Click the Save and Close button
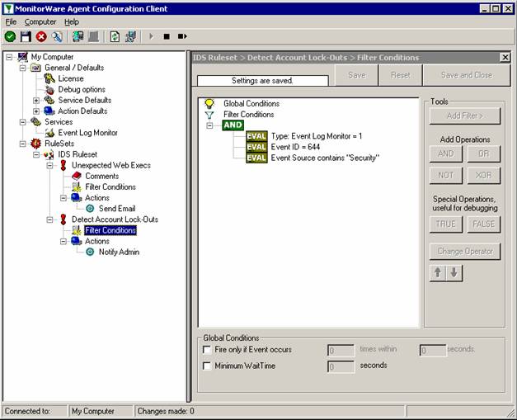Image resolution: width=517 pixels, height=420 pixels. [467, 75]
